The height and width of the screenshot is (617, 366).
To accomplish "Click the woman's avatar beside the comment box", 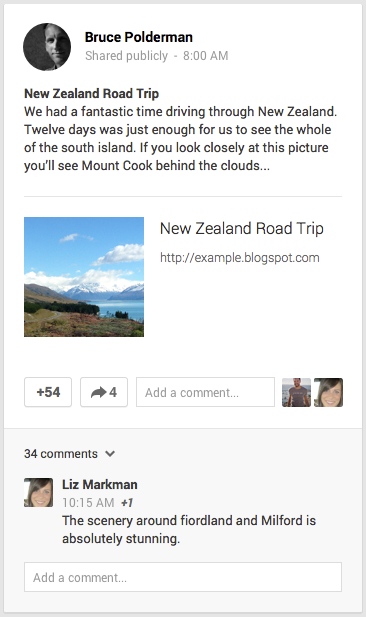I will (329, 392).
